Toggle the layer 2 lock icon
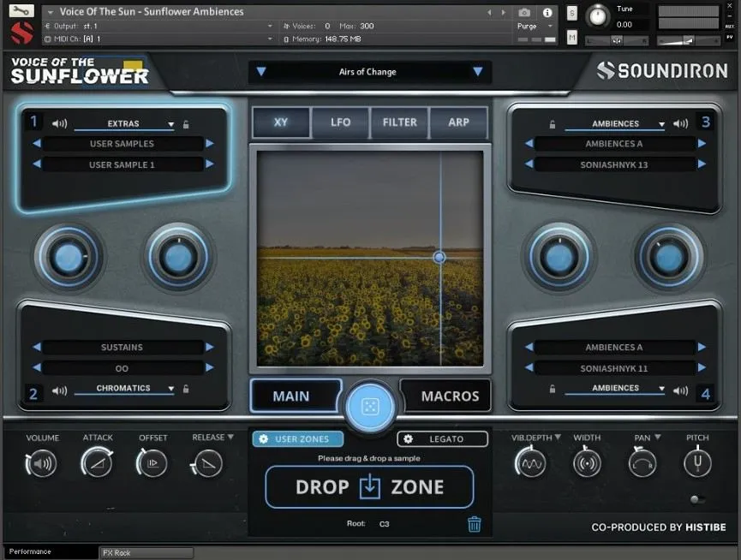Image resolution: width=741 pixels, height=560 pixels. tap(186, 389)
